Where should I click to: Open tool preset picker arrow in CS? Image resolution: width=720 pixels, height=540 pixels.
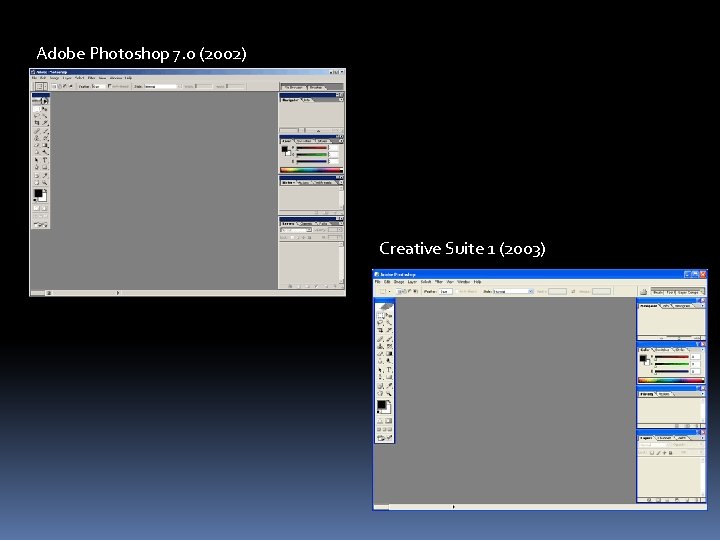[389, 292]
